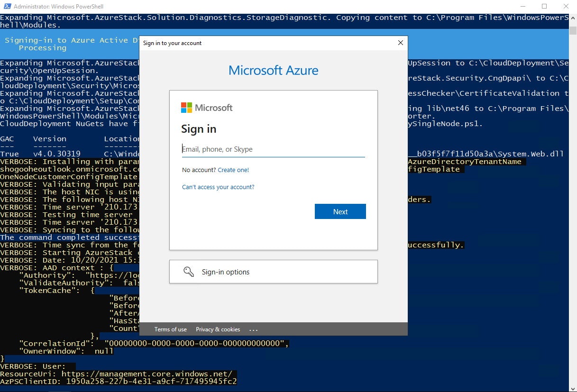Open Can't access your account? link
The width and height of the screenshot is (577, 392).
point(218,187)
